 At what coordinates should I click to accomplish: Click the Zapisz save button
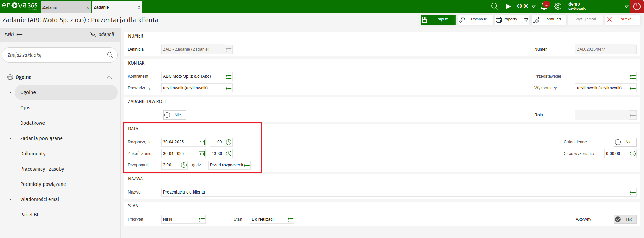[438, 19]
